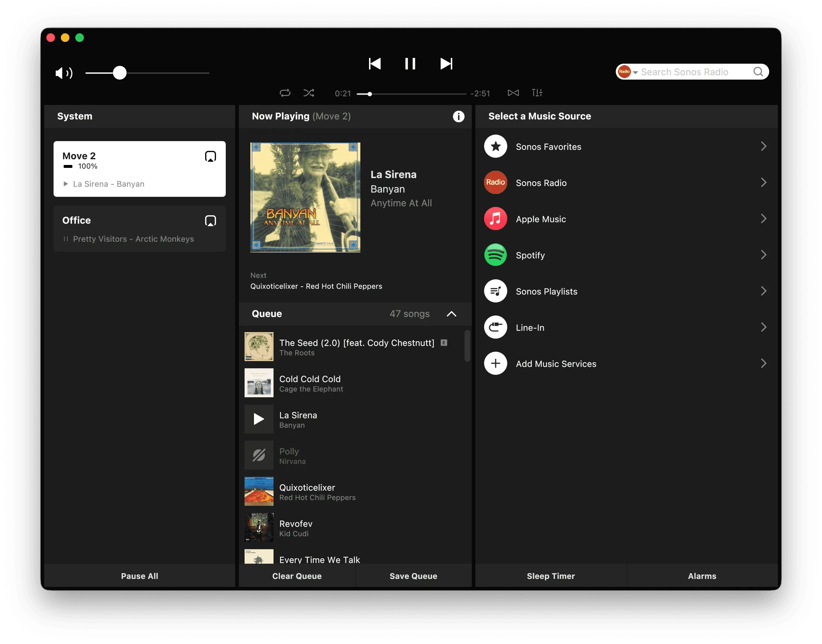Open search source dropdown arrow
The image size is (822, 644).
[635, 72]
